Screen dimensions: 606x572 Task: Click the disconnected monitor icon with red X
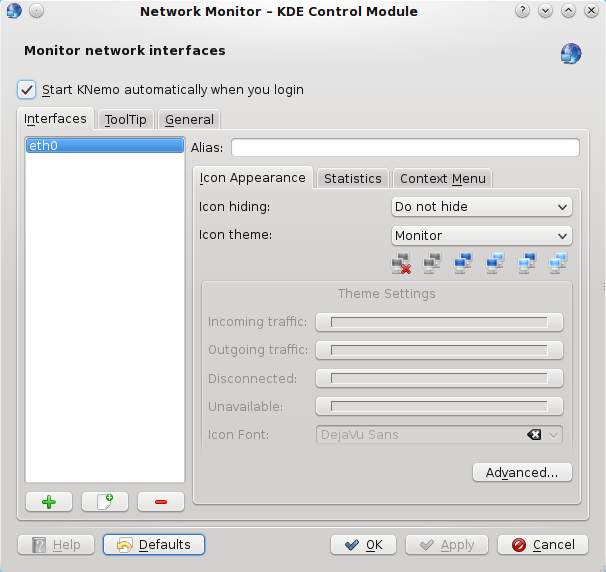click(x=401, y=263)
